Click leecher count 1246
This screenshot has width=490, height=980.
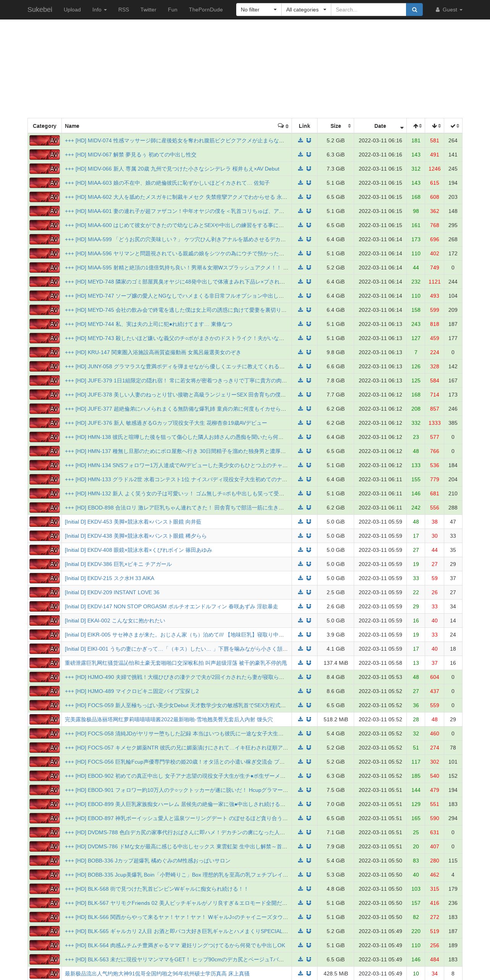click(435, 169)
